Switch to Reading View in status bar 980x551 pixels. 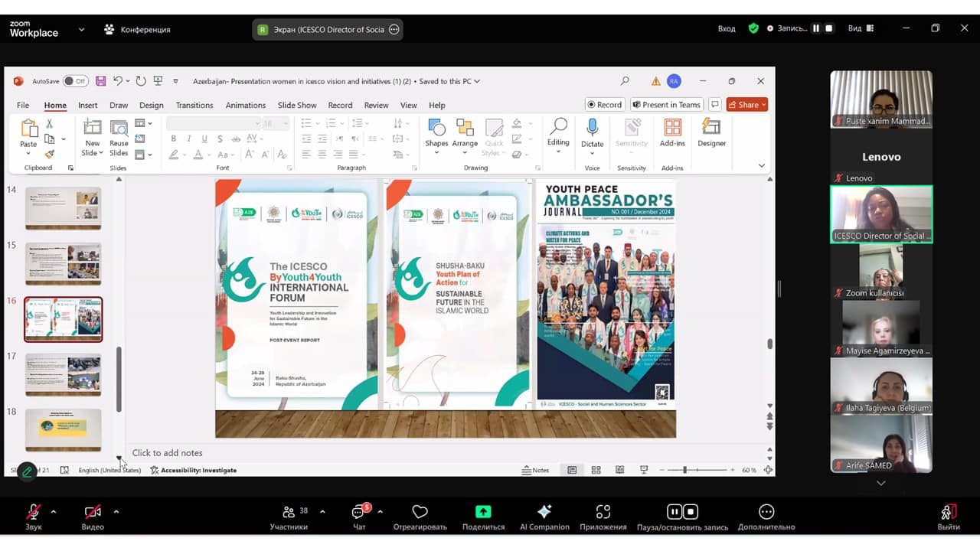point(619,470)
